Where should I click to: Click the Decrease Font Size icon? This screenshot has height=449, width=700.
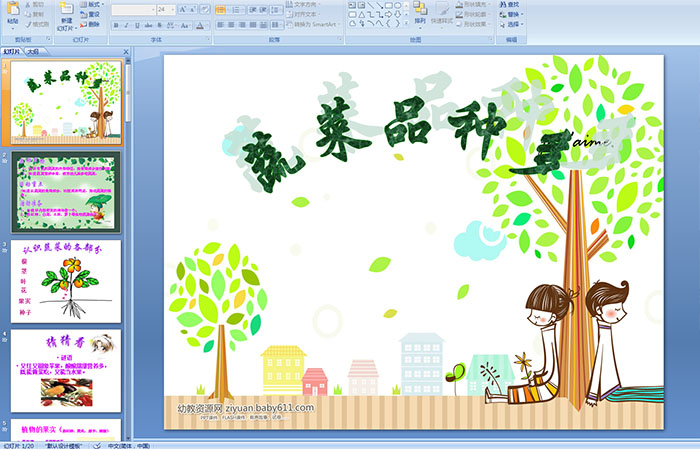tap(192, 9)
